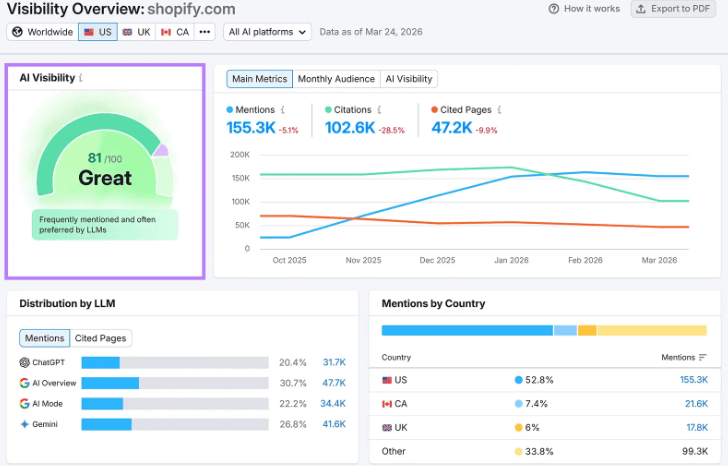Open CA 21.6K mentions link

coord(696,404)
